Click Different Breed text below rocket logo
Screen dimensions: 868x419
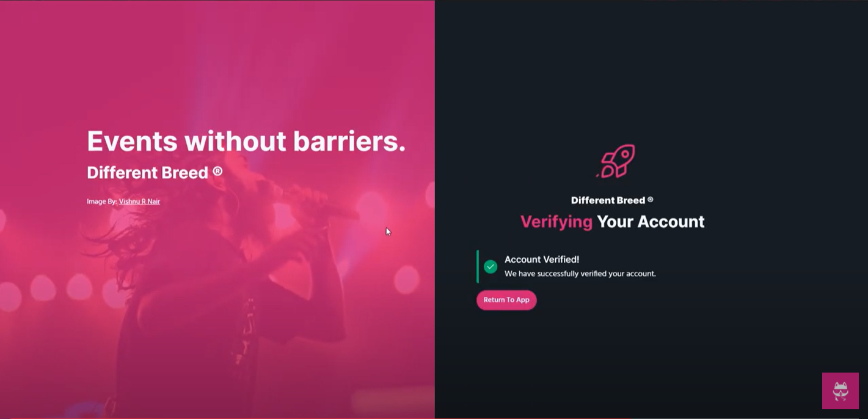[612, 200]
